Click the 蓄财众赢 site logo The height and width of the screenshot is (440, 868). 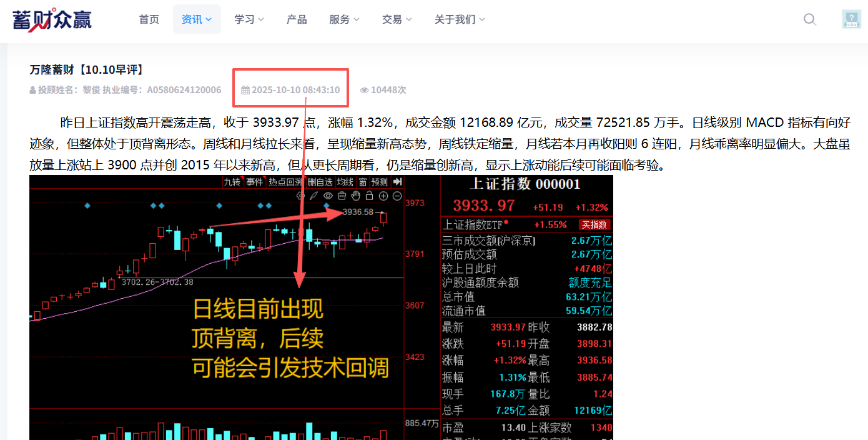point(52,19)
